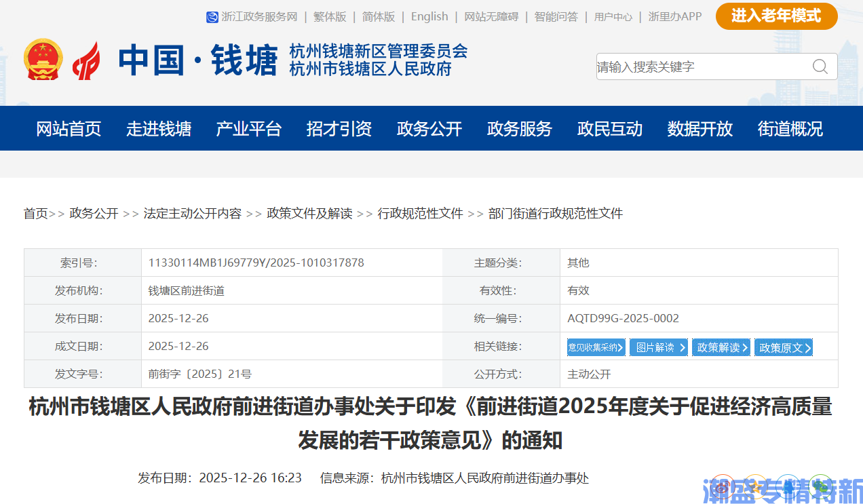863x504 pixels.
Task: Open the 政务公开 menu
Action: pos(429,129)
